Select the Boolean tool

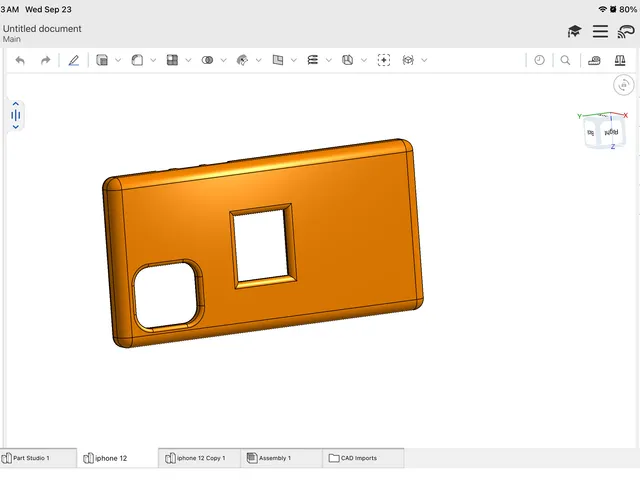pyautogui.click(x=207, y=60)
